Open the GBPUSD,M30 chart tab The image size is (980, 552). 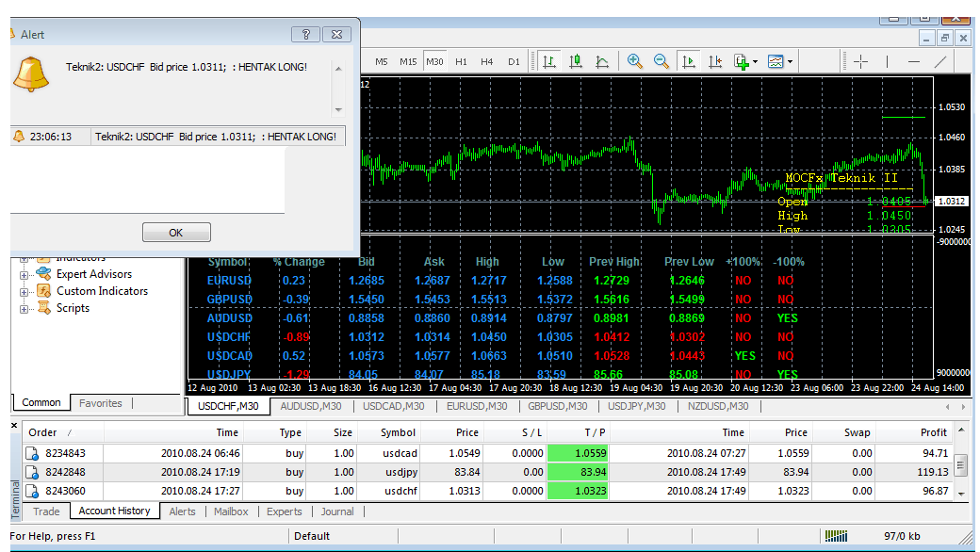[558, 407]
